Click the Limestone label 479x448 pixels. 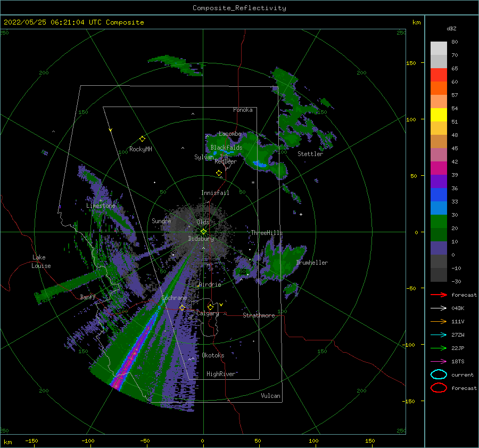tap(101, 206)
